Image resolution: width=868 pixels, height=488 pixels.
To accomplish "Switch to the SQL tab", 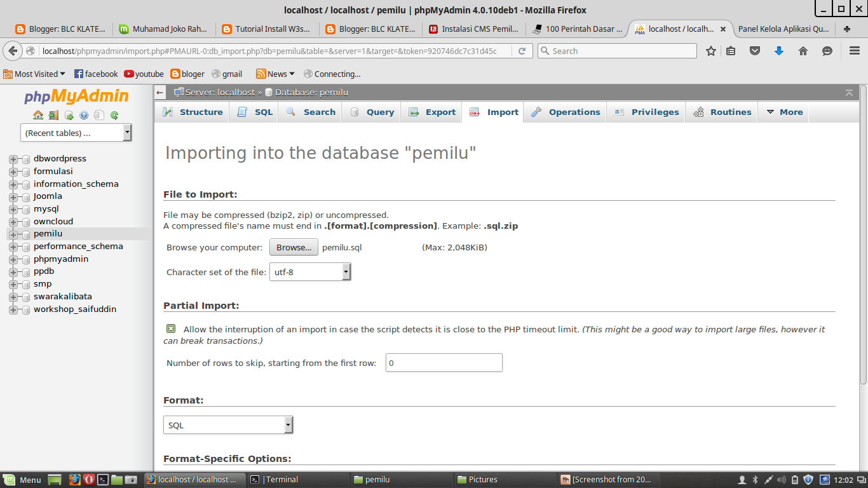I will tap(255, 112).
